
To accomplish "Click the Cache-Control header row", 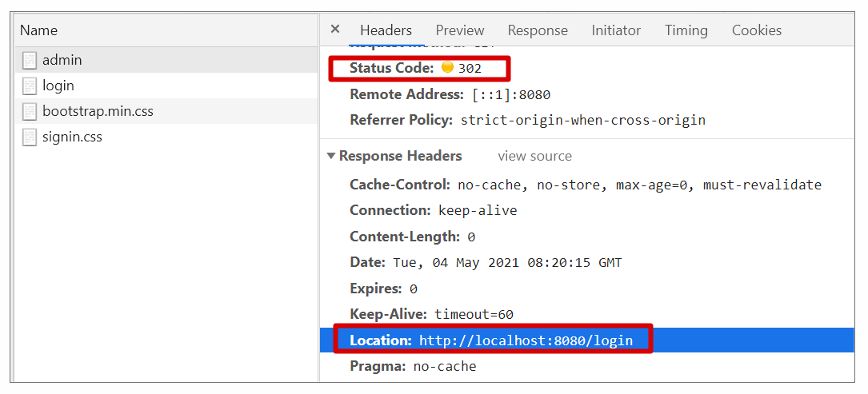I will pyautogui.click(x=585, y=185).
